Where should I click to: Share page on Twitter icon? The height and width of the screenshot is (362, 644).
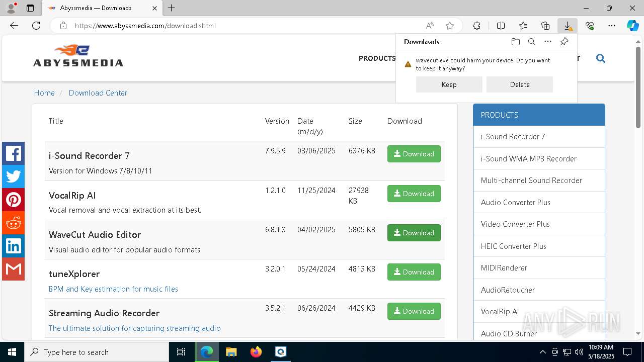pos(13,177)
